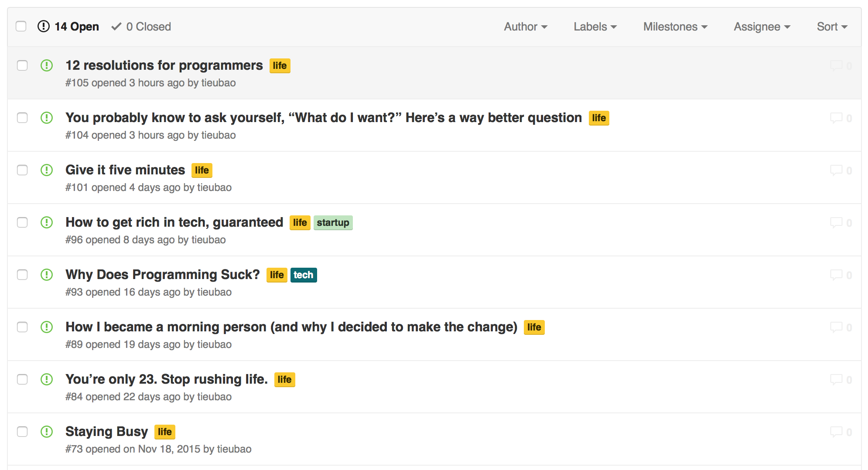The height and width of the screenshot is (470, 868).
Task: Open the Sort dropdown menu
Action: 832,27
